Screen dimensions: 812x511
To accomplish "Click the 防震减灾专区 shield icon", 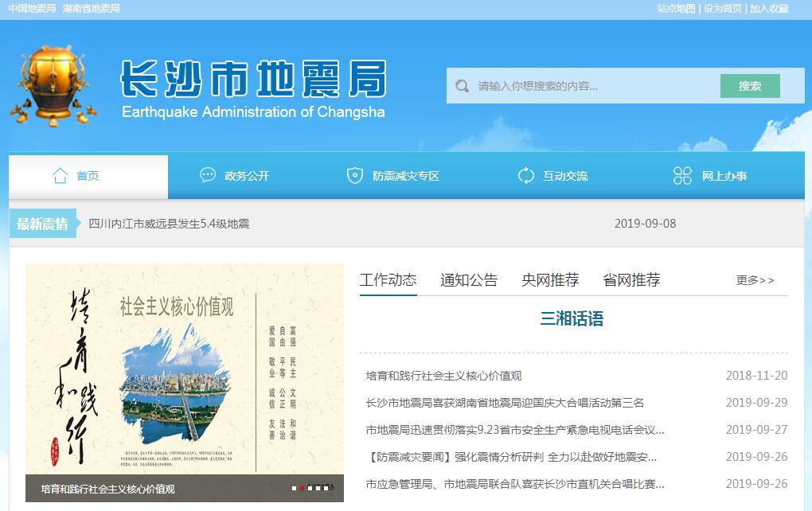I will pos(355,176).
